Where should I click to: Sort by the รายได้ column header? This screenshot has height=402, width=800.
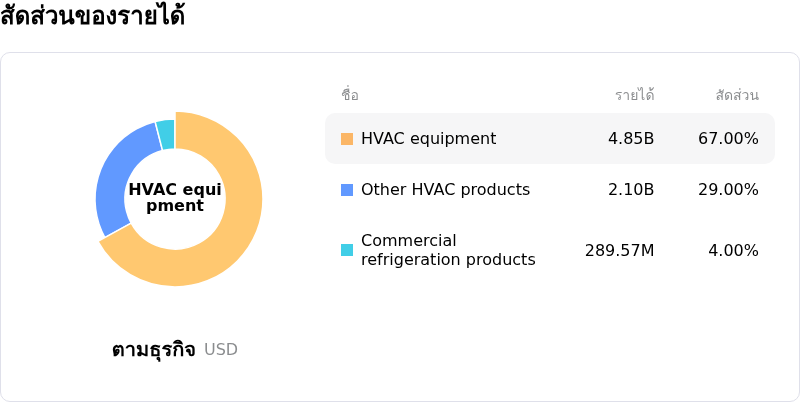[x=634, y=96]
